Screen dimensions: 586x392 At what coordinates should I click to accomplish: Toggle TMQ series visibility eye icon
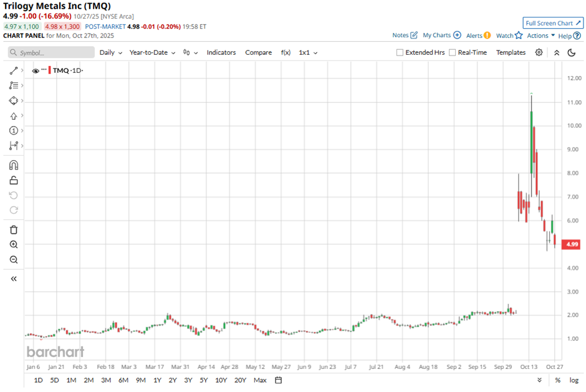pos(36,70)
